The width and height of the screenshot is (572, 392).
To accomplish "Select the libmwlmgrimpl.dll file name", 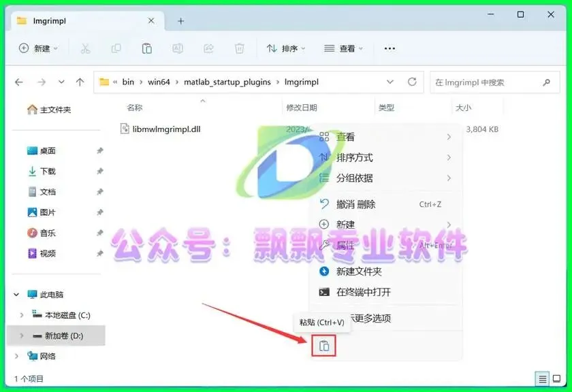I will [166, 129].
